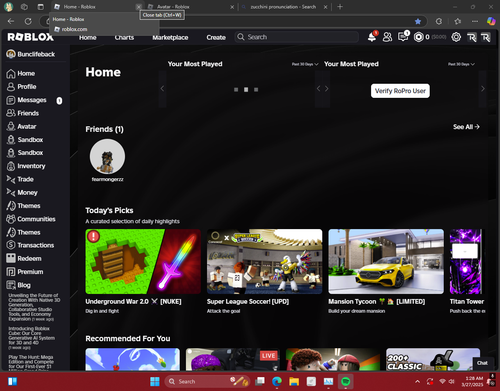Image resolution: width=500 pixels, height=391 pixels.
Task: Launch Spotify from the taskbar
Action: (346, 381)
